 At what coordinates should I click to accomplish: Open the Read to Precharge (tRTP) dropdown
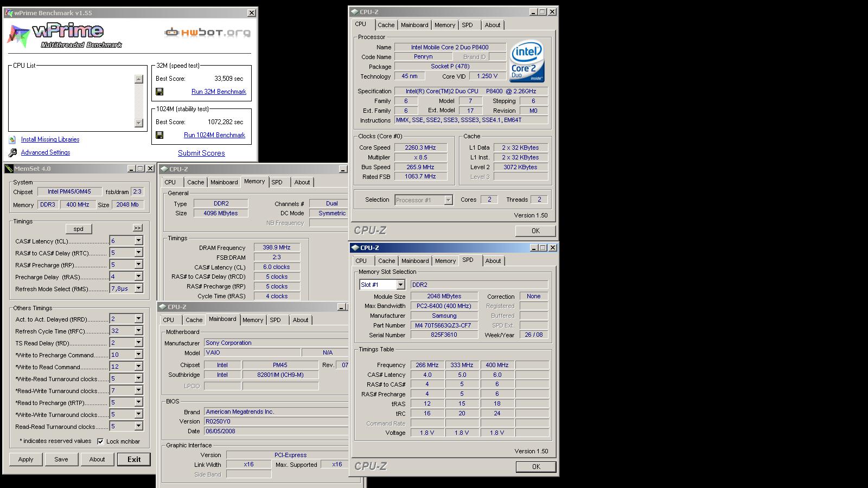click(x=138, y=402)
